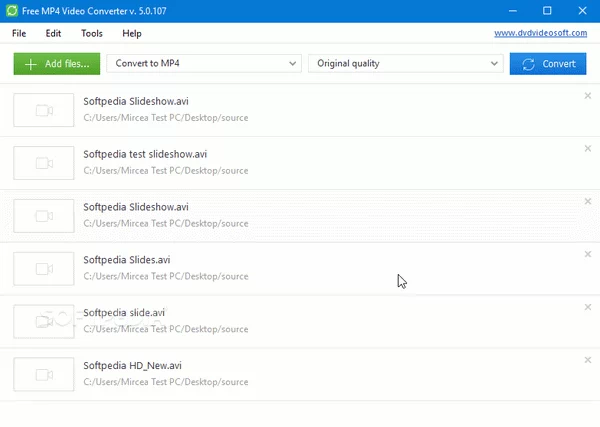Close the Free MP4 Video Converter window
The width and height of the screenshot is (600, 427).
pos(582,11)
